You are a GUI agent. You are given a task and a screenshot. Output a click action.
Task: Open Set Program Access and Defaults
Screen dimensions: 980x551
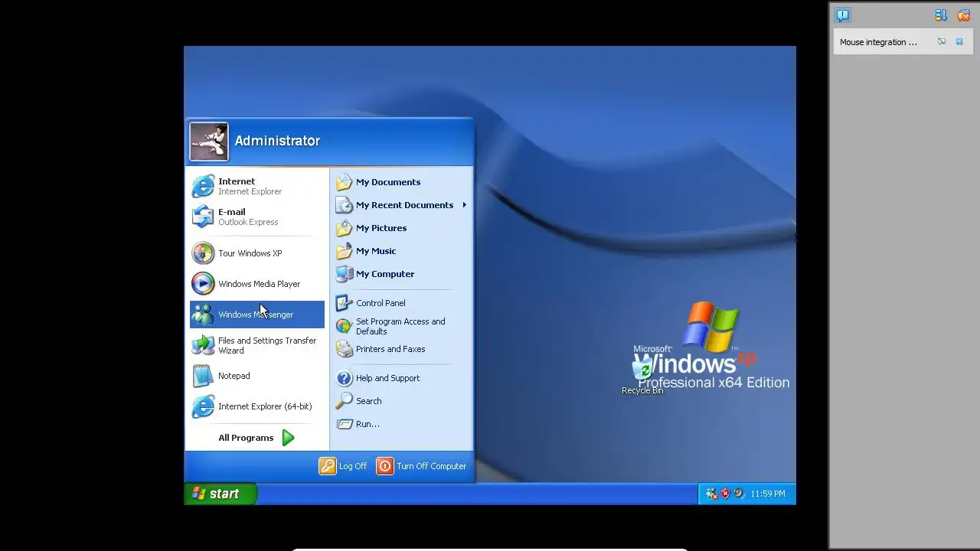(401, 326)
